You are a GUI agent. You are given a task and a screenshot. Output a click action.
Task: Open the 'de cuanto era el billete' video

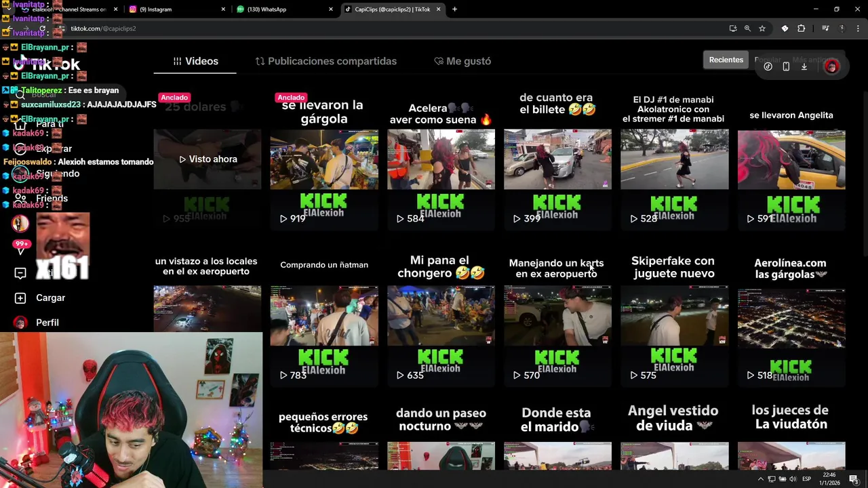tap(557, 159)
